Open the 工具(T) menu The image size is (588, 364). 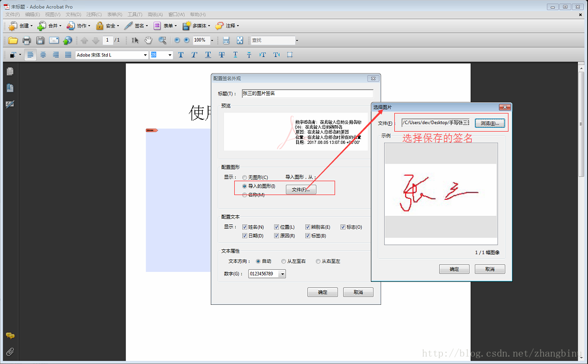[x=134, y=14]
